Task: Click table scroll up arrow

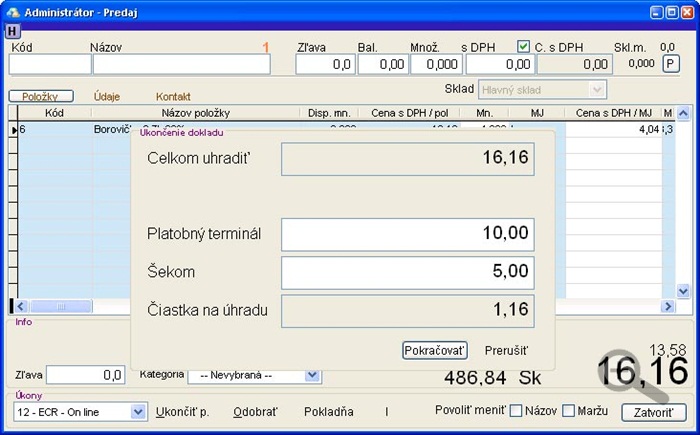Action: click(683, 113)
